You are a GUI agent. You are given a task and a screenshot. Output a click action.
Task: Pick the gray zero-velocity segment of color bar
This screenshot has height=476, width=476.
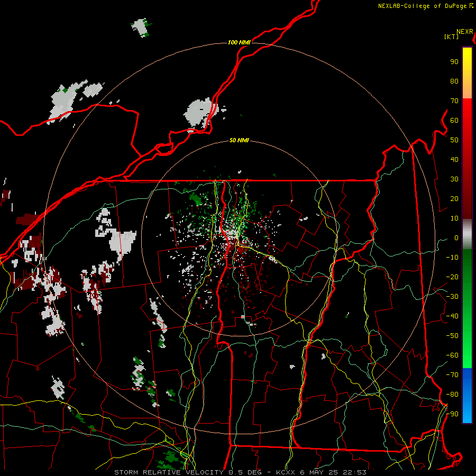click(x=467, y=234)
